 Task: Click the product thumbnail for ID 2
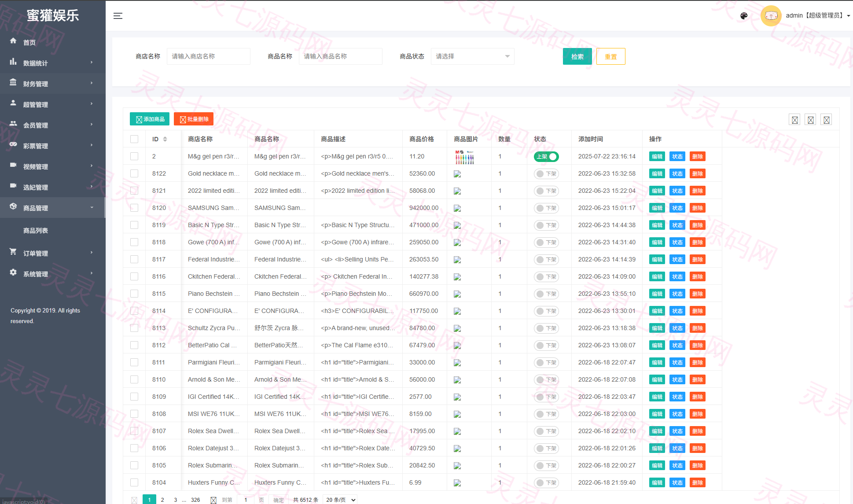click(464, 157)
